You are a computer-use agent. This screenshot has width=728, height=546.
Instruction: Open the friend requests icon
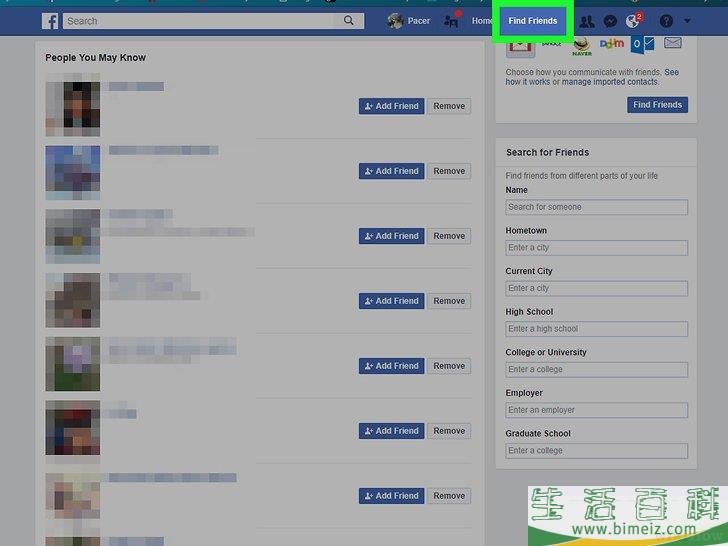click(x=586, y=21)
